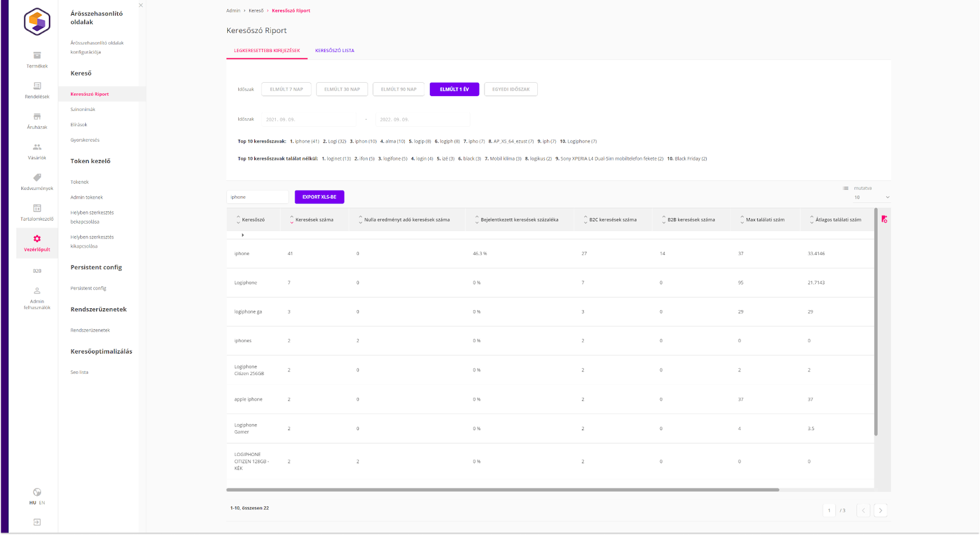The width and height of the screenshot is (980, 535).
Task: Click Admin breadcrumb link
Action: click(233, 10)
